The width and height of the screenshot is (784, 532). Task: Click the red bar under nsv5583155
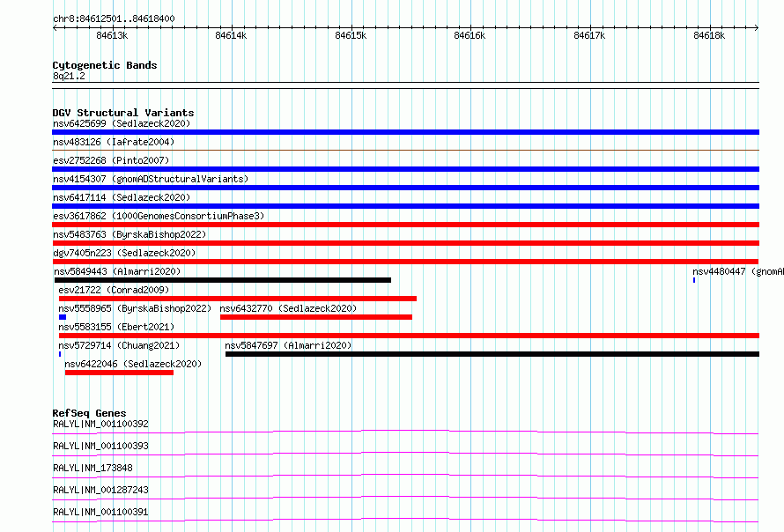tap(409, 336)
